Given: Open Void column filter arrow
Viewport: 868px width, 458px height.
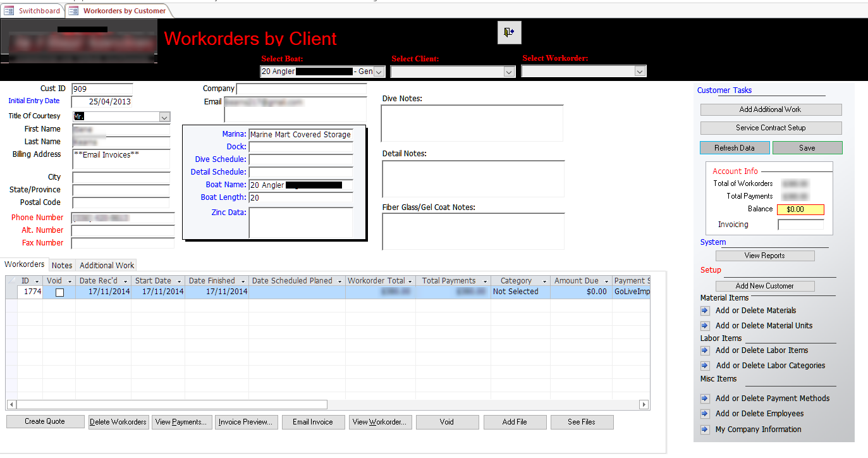Looking at the screenshot, I should coord(69,281).
